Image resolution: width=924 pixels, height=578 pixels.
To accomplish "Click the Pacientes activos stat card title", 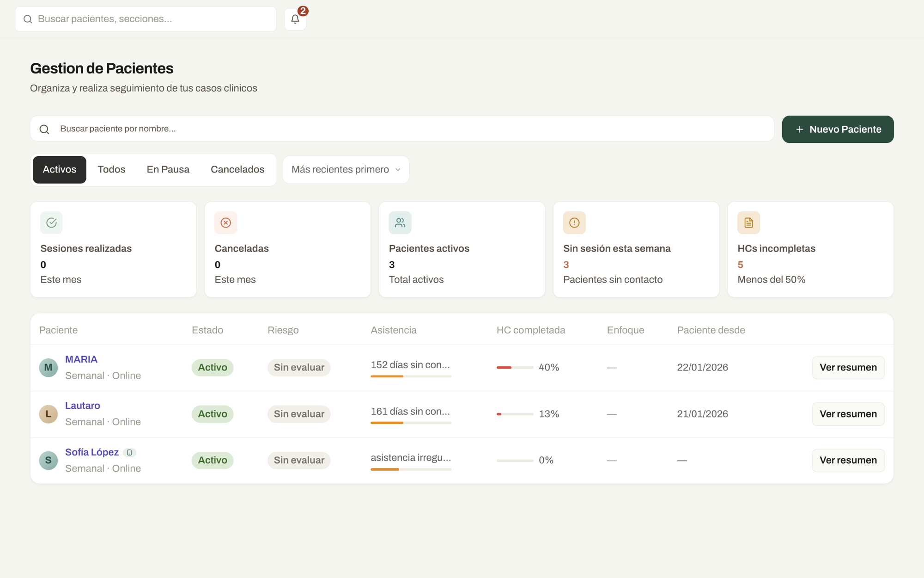I will [429, 248].
